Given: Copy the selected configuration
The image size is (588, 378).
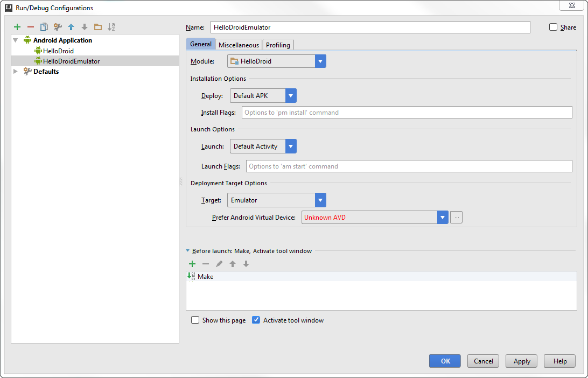Looking at the screenshot, I should (44, 27).
